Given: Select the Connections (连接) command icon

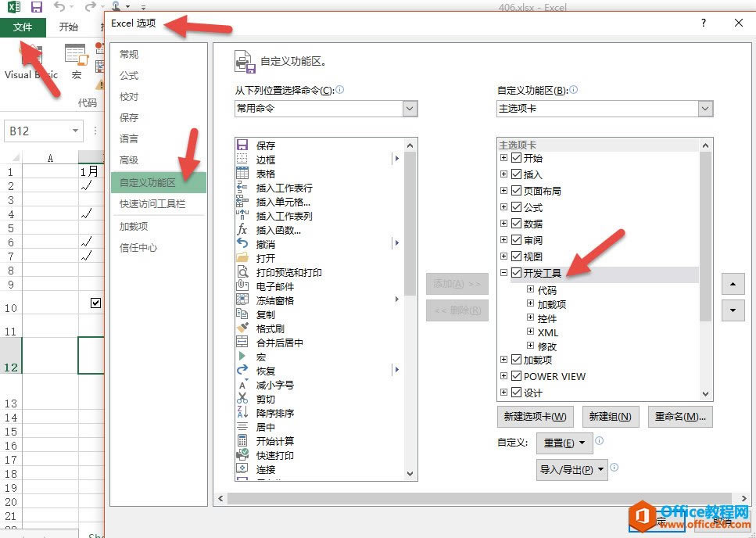Looking at the screenshot, I should pyautogui.click(x=242, y=468).
